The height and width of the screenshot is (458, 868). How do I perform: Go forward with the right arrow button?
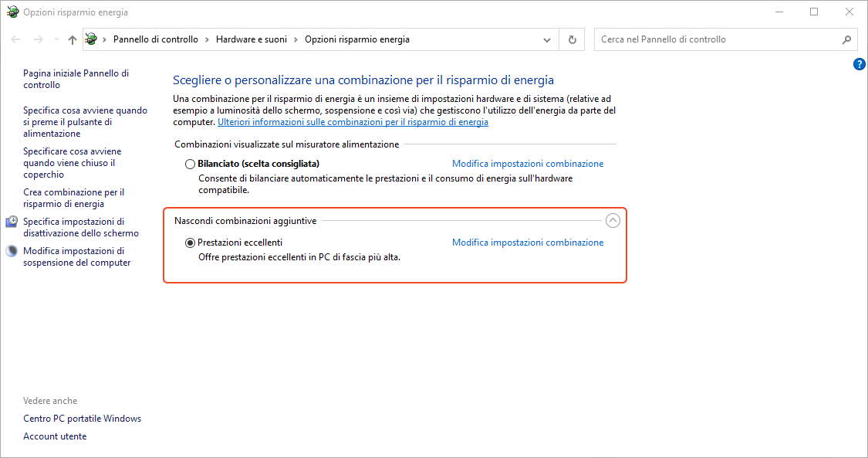[x=39, y=39]
